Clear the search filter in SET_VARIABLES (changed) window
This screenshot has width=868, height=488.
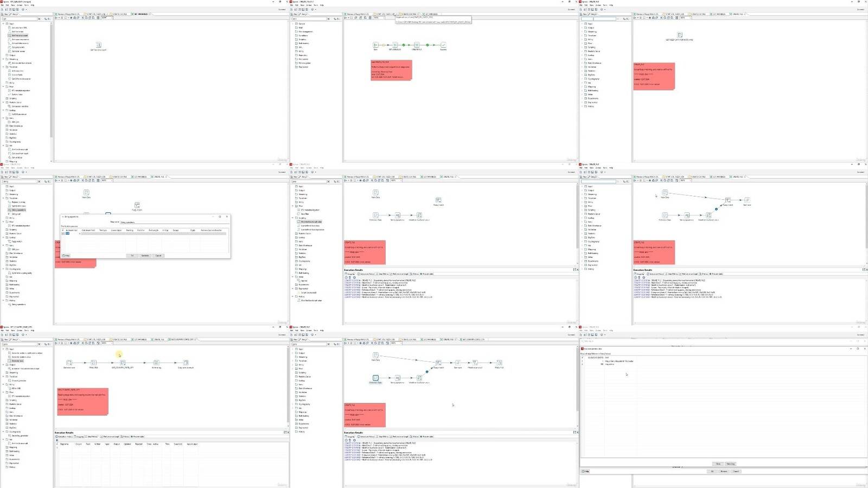point(39,18)
